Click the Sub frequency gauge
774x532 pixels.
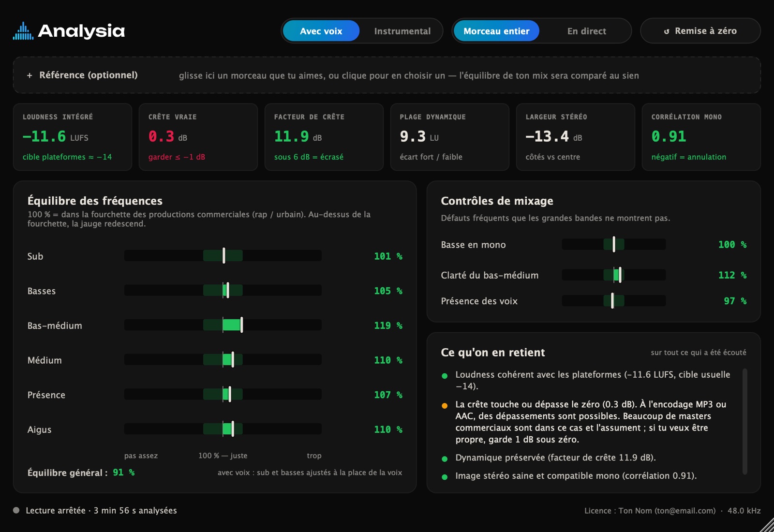(x=223, y=255)
